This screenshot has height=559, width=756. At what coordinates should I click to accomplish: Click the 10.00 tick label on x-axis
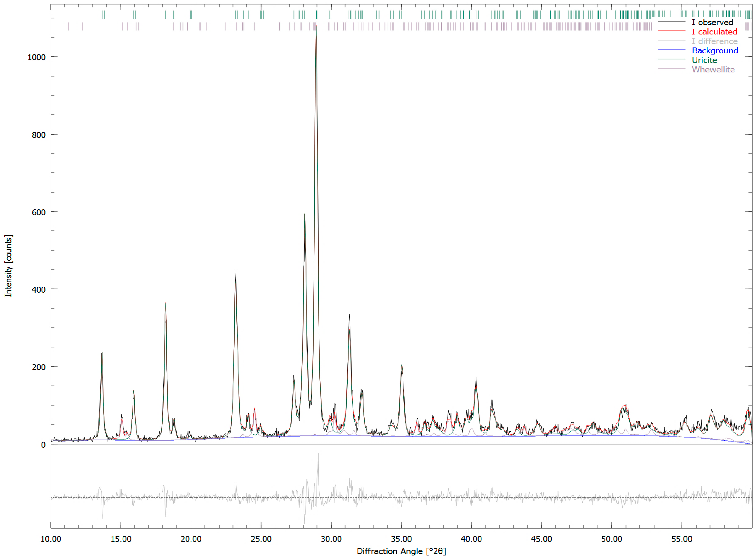(x=51, y=539)
